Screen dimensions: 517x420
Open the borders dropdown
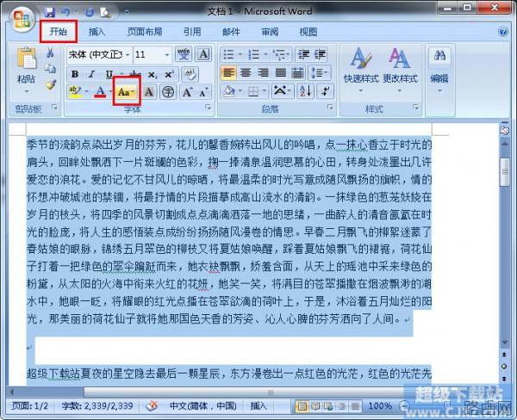(x=264, y=91)
